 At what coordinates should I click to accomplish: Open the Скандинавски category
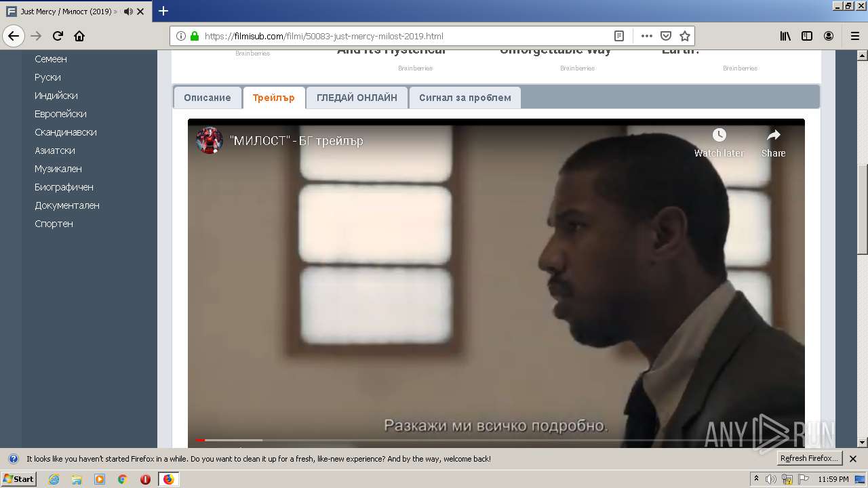click(66, 132)
